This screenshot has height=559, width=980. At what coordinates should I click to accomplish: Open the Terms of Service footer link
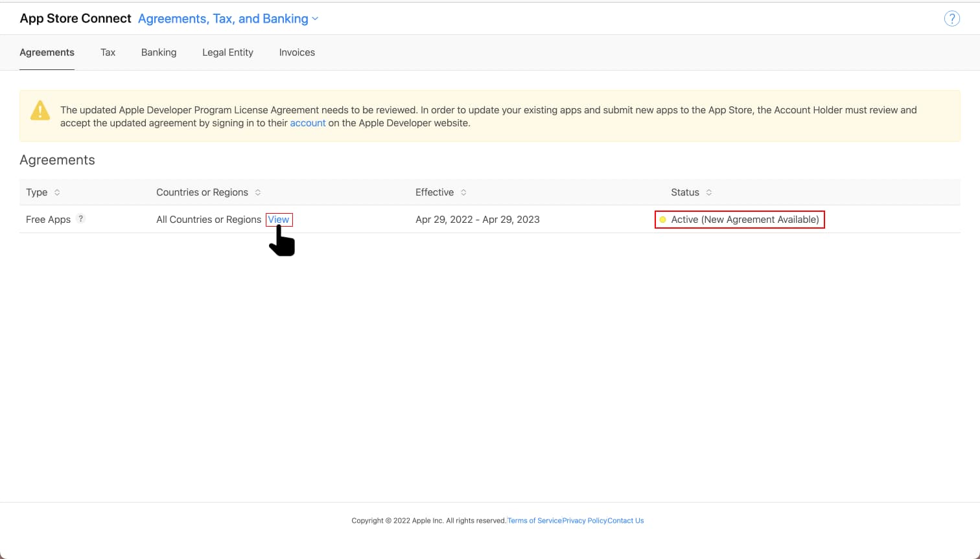click(x=534, y=520)
